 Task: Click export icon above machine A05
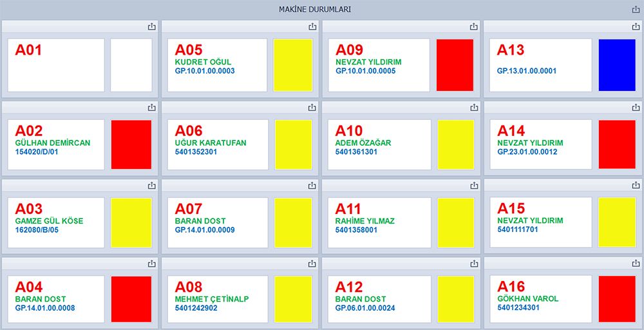click(312, 26)
